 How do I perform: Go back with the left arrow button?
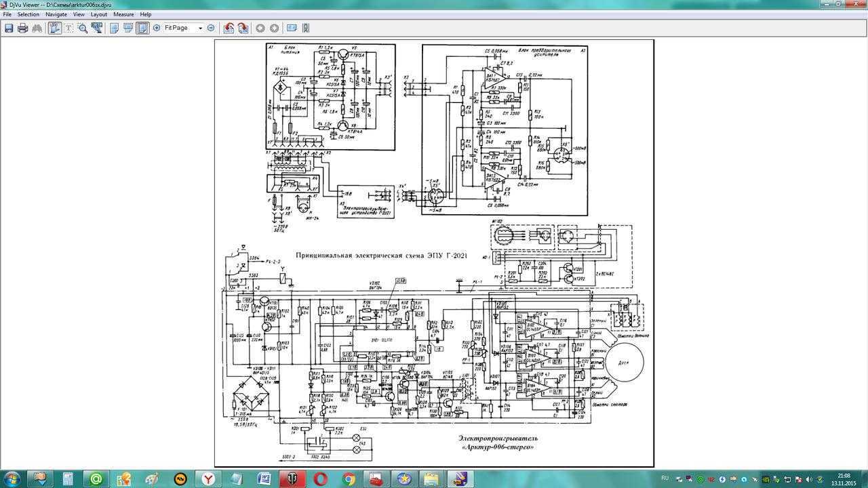tap(260, 28)
